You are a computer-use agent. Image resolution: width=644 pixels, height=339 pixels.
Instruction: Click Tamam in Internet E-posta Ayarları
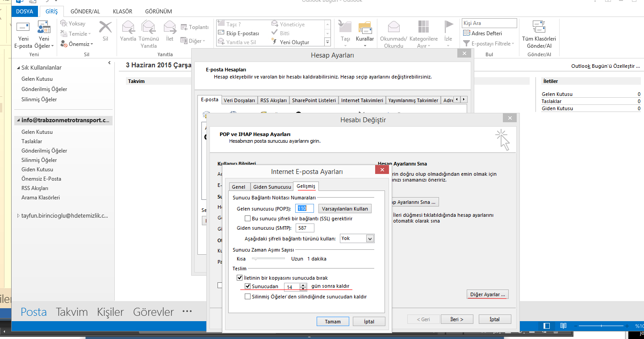[x=333, y=322]
